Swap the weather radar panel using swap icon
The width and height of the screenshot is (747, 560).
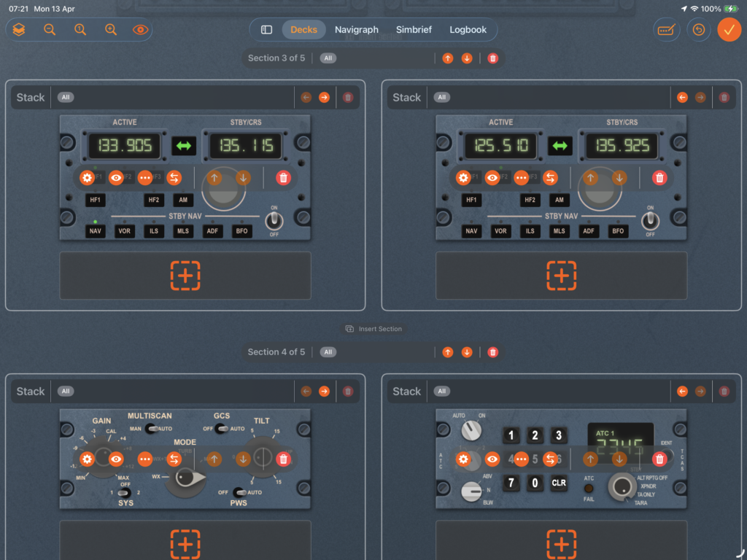click(174, 459)
